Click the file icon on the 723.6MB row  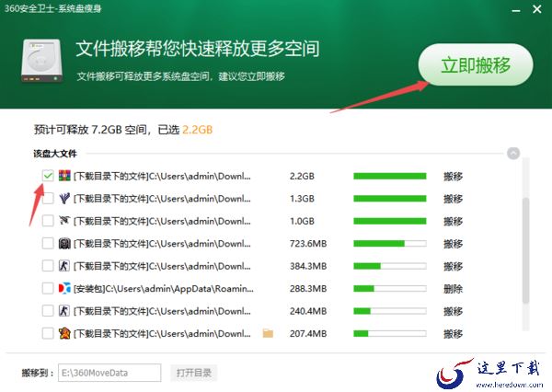click(x=64, y=243)
